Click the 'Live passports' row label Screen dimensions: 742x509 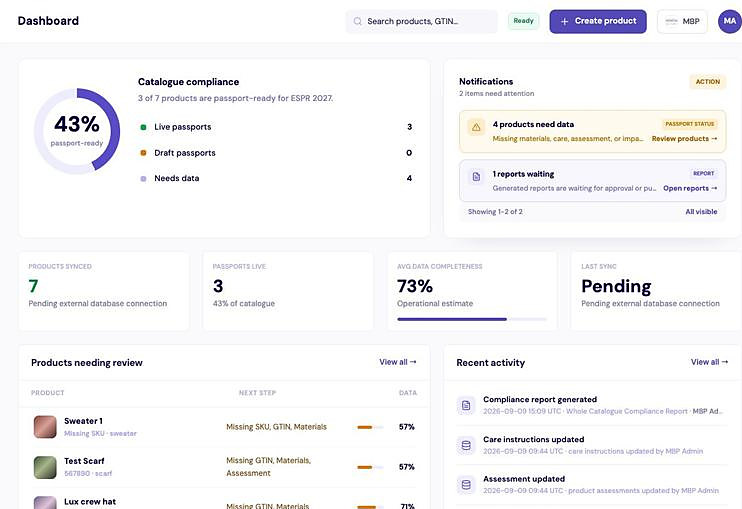(183, 127)
